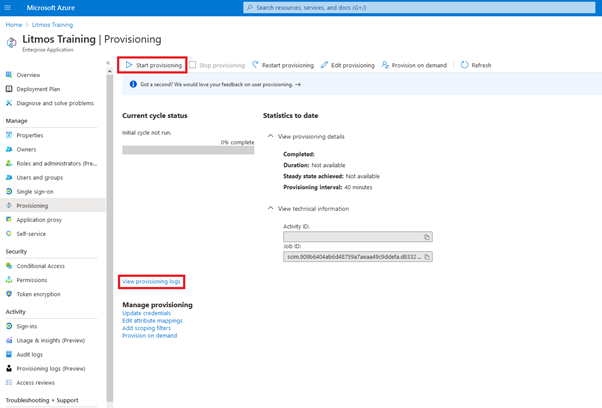Go to Single sign-on settings
Image resolution: width=602 pixels, height=408 pixels.
(35, 192)
